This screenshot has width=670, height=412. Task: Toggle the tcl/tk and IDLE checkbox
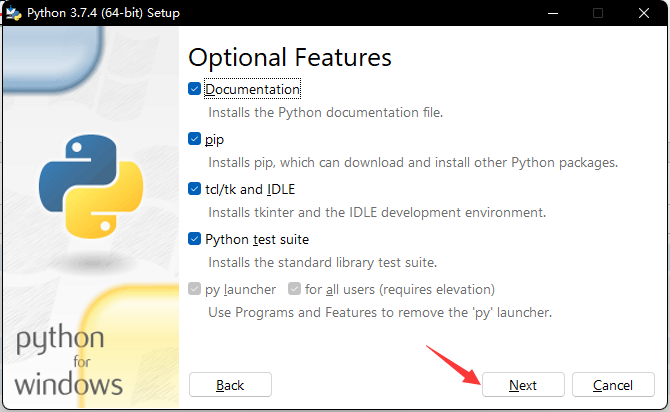(195, 189)
